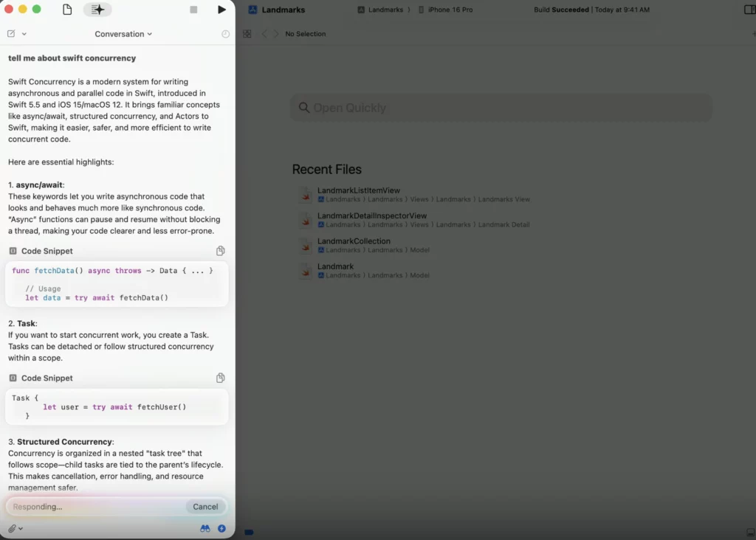
Task: Cancel the assistant response
Action: [205, 507]
